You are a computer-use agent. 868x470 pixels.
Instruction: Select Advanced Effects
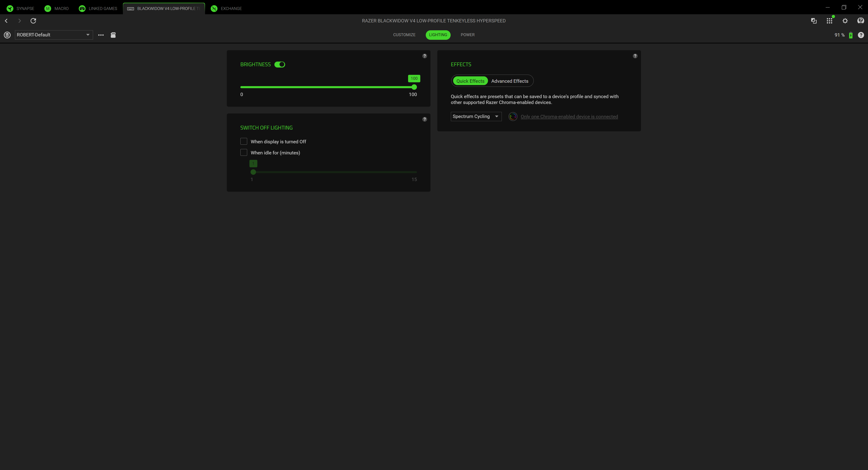[x=509, y=81]
